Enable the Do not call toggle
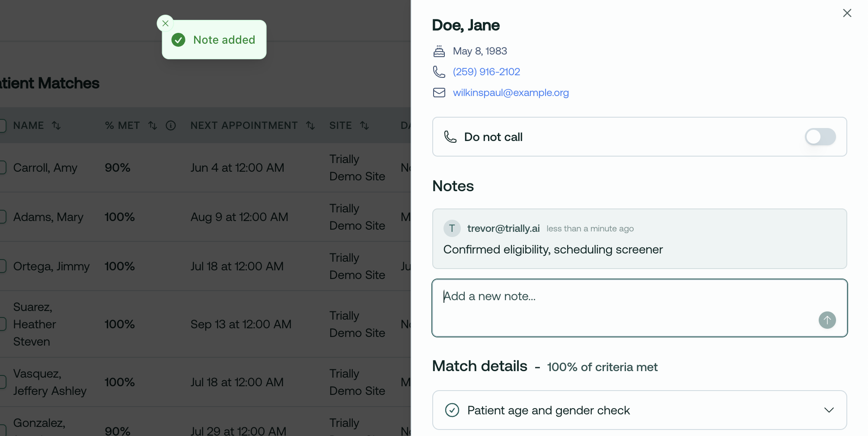 click(820, 137)
